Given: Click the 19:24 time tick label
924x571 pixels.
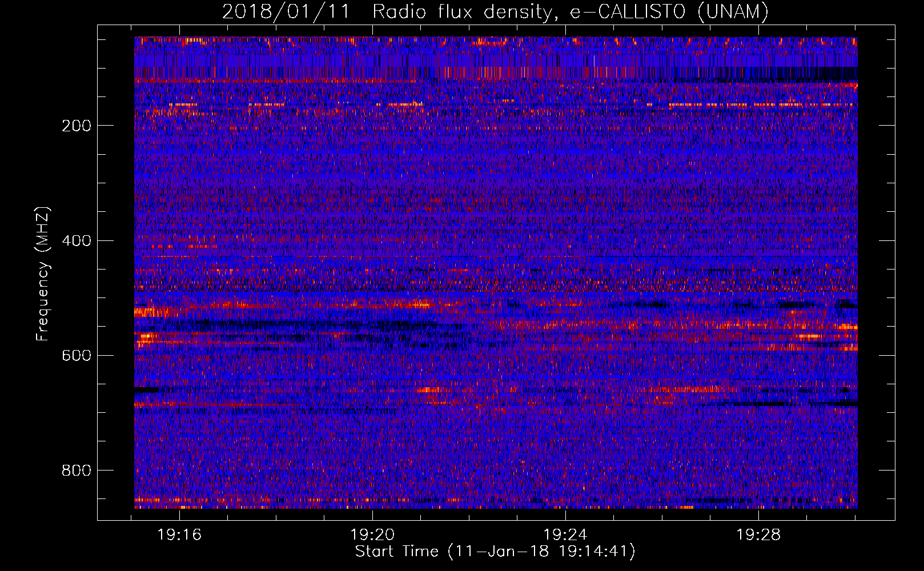Looking at the screenshot, I should (565, 535).
